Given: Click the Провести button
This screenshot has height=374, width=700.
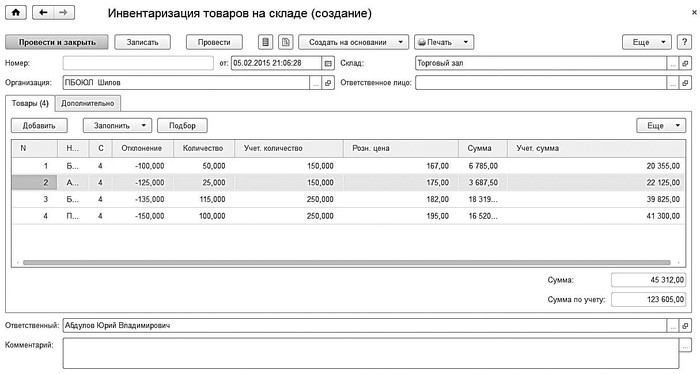Looking at the screenshot, I should point(214,42).
